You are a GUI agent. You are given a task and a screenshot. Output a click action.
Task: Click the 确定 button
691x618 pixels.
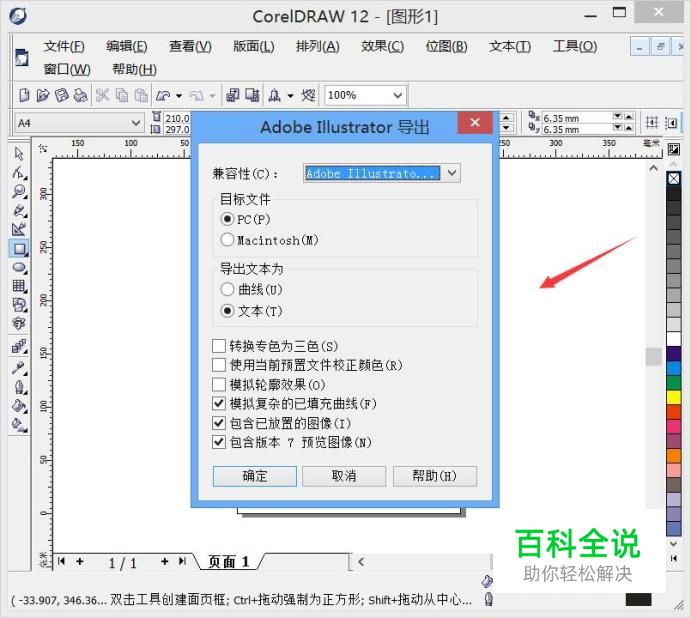(x=255, y=476)
